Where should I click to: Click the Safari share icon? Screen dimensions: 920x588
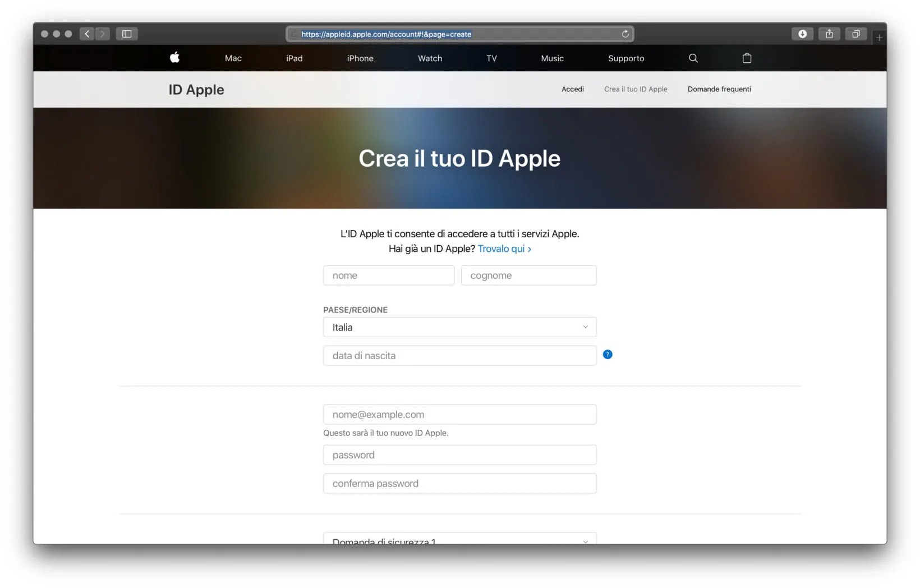(829, 34)
